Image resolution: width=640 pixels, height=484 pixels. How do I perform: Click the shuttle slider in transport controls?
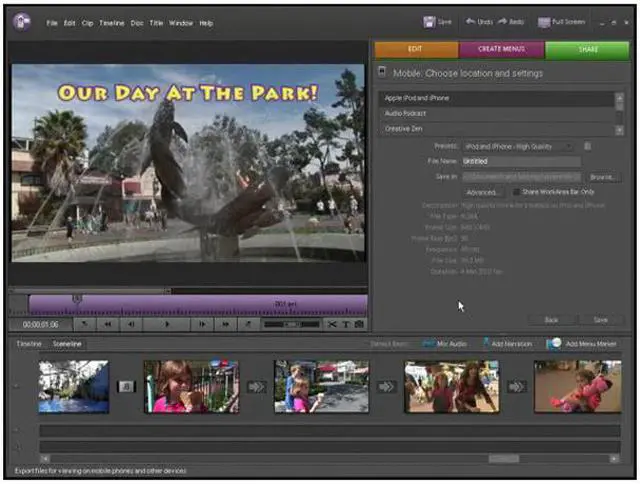click(x=291, y=324)
